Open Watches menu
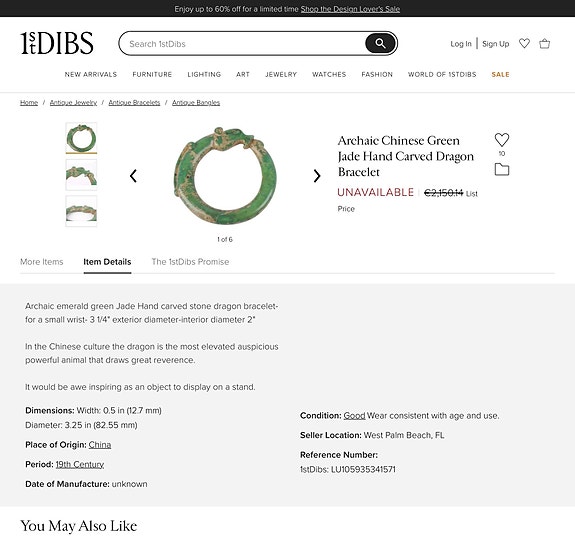Image resolution: width=575 pixels, height=541 pixels. 329,74
